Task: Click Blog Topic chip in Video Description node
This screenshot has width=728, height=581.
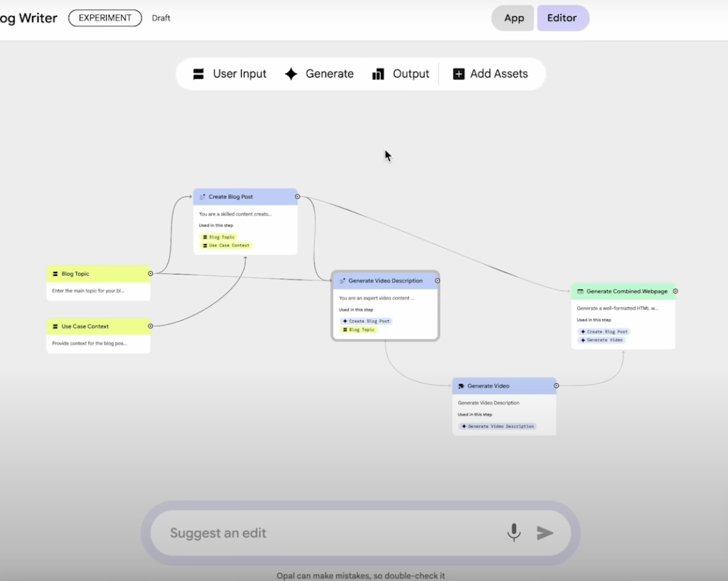Action: click(x=358, y=330)
